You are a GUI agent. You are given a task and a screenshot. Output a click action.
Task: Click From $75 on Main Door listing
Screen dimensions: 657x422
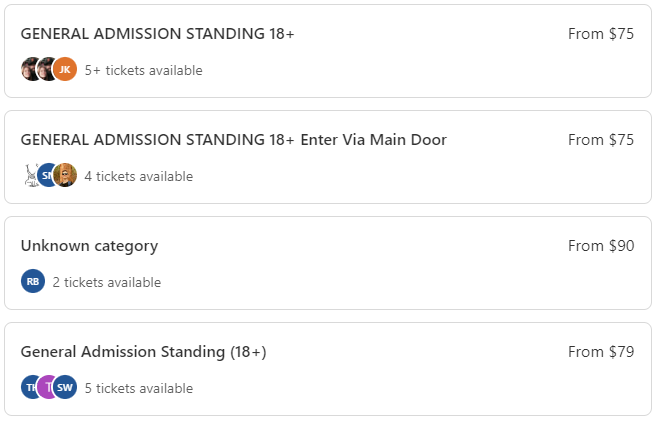600,140
